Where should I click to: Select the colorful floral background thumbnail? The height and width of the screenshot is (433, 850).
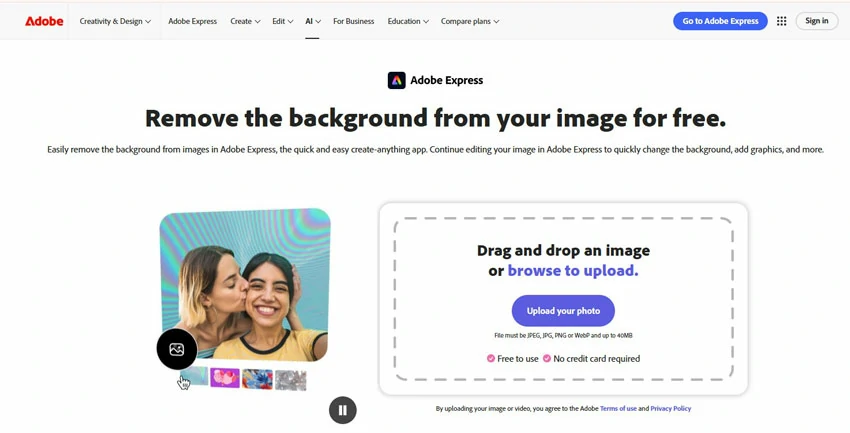[x=257, y=379]
